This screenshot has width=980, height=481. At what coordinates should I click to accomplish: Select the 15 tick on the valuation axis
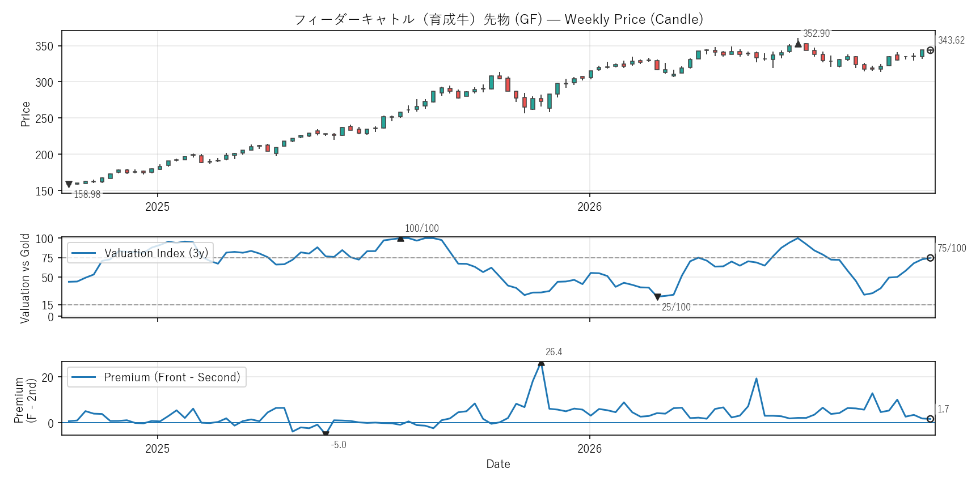[x=48, y=305]
